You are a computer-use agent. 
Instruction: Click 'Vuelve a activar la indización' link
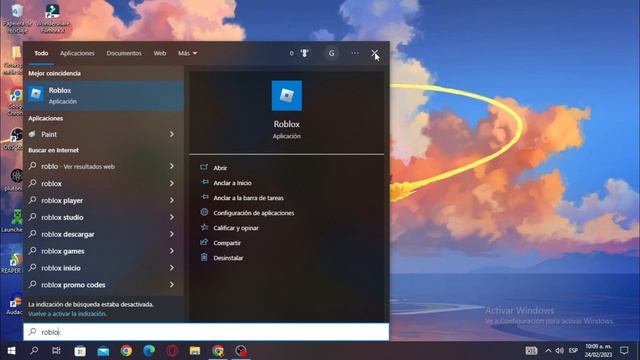[67, 314]
